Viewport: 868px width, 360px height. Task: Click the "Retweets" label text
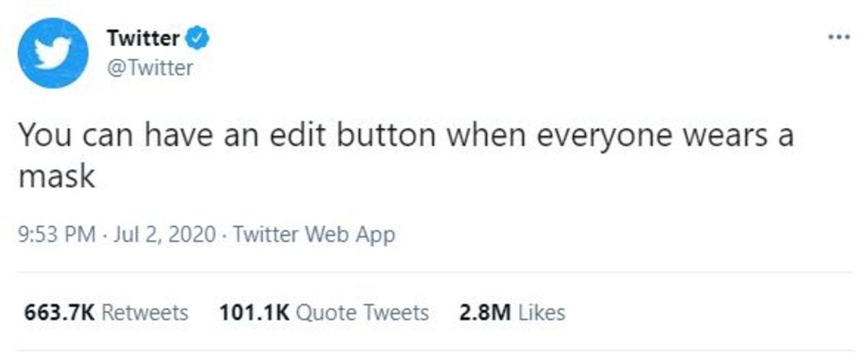(145, 312)
